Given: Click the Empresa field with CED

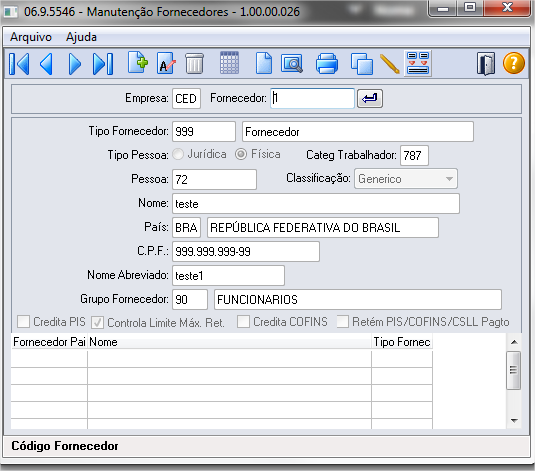Looking at the screenshot, I should [x=186, y=99].
